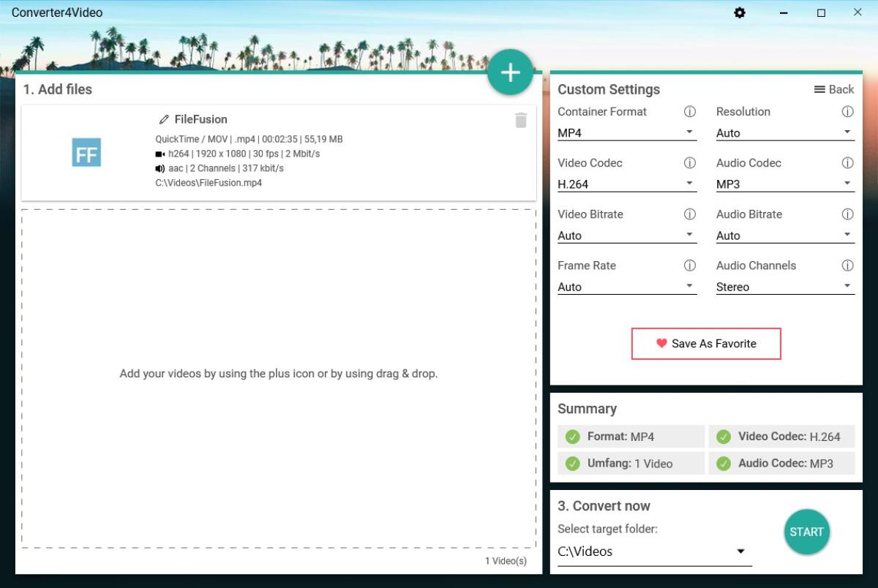Click the green plus add files button
Viewport: 878px width, 588px height.
coord(510,72)
